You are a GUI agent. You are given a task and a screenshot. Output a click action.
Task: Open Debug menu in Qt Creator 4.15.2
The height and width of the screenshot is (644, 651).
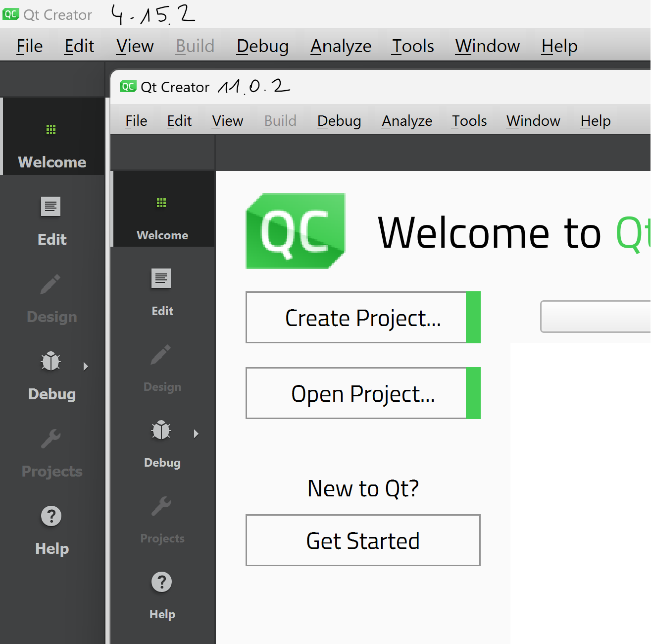pos(262,46)
